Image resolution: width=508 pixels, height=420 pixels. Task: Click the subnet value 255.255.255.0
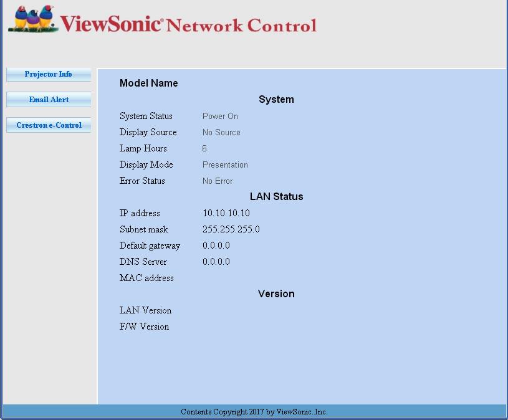pyautogui.click(x=231, y=229)
